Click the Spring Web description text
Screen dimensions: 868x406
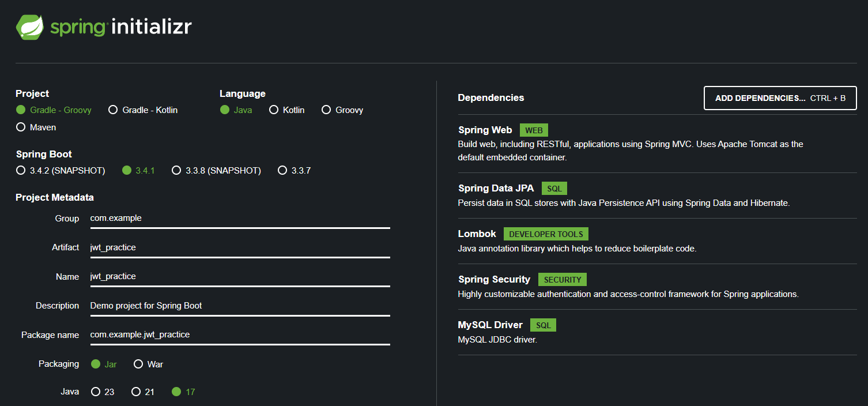click(631, 151)
